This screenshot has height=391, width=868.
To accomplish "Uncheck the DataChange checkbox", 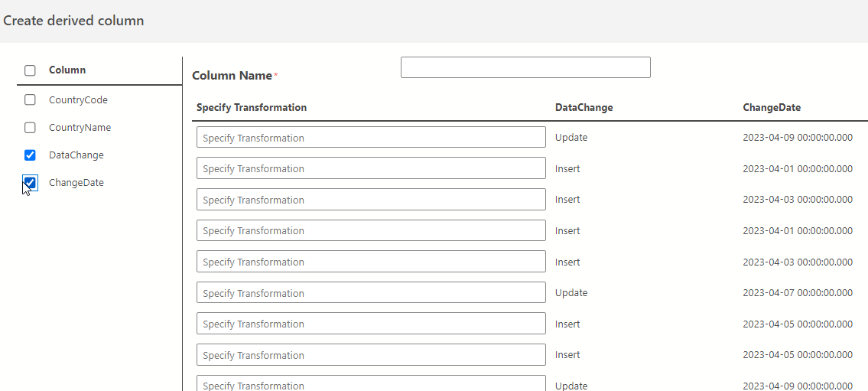I will [x=30, y=155].
